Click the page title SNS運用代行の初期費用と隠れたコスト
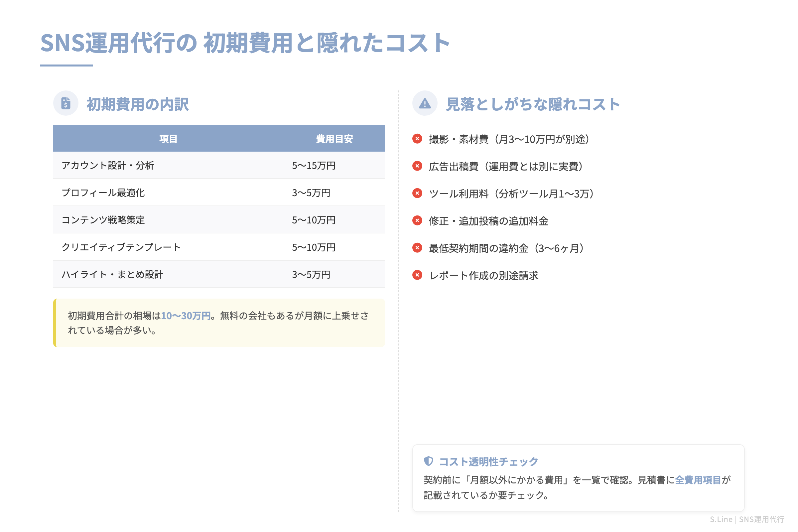Image resolution: width=798 pixels, height=532 pixels. coord(245,43)
